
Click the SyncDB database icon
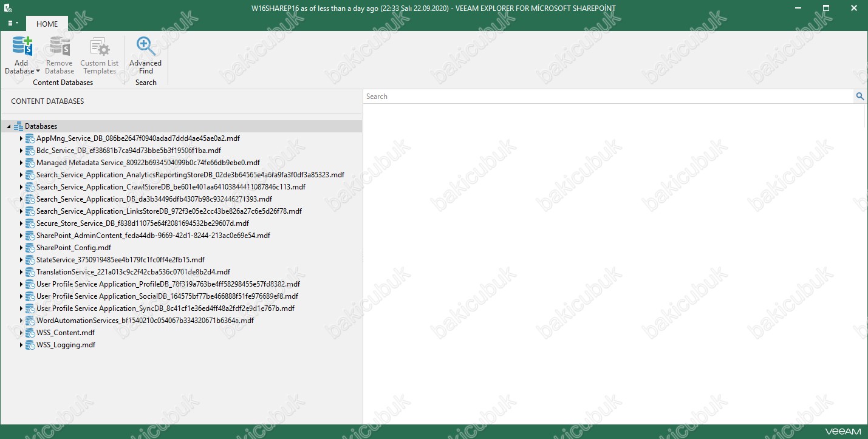click(x=30, y=308)
